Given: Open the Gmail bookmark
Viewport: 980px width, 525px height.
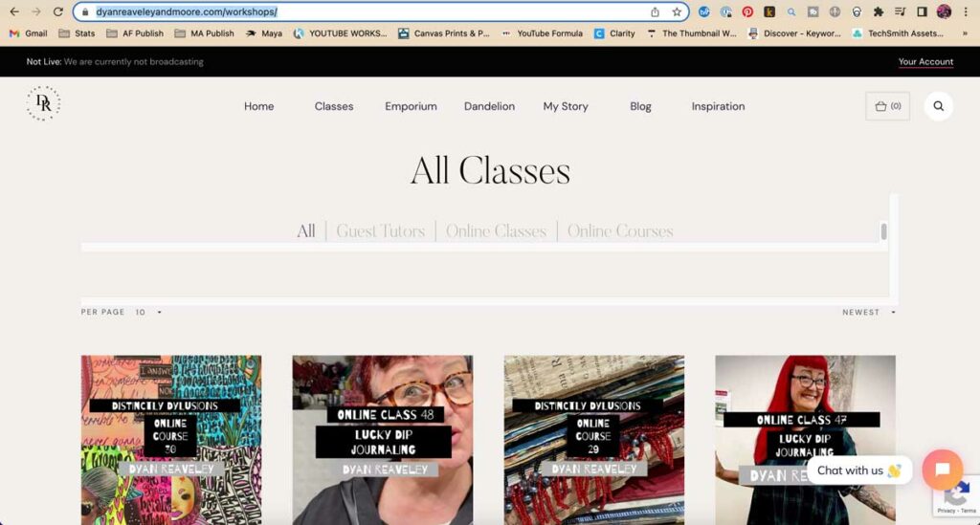Looking at the screenshot, I should (x=28, y=33).
